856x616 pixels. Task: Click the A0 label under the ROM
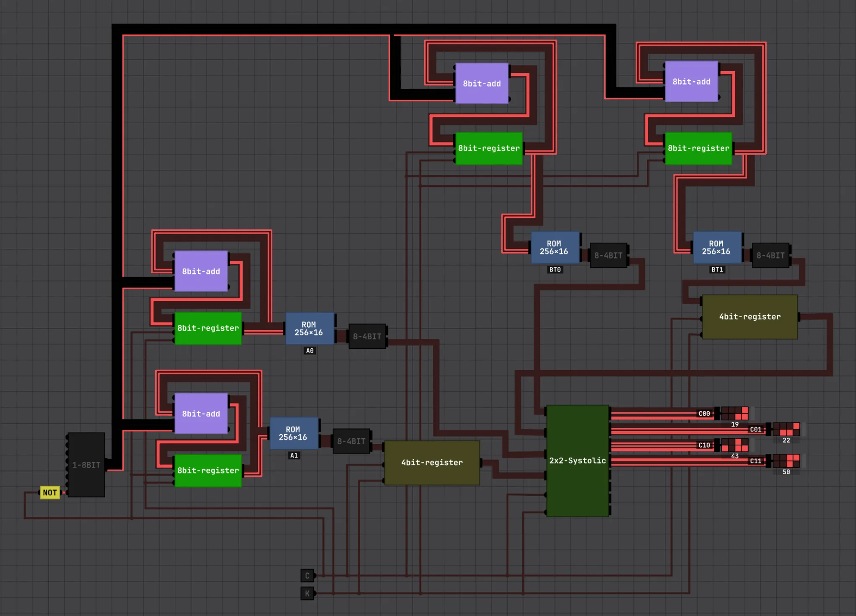pos(310,351)
